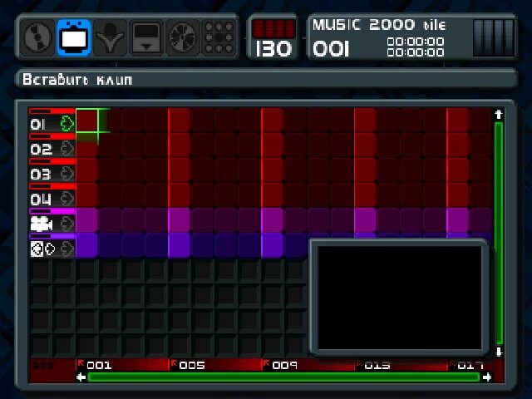Viewport: 532px width, 399px height.
Task: Click the lower 00:00:00 time readout
Action: click(416, 52)
